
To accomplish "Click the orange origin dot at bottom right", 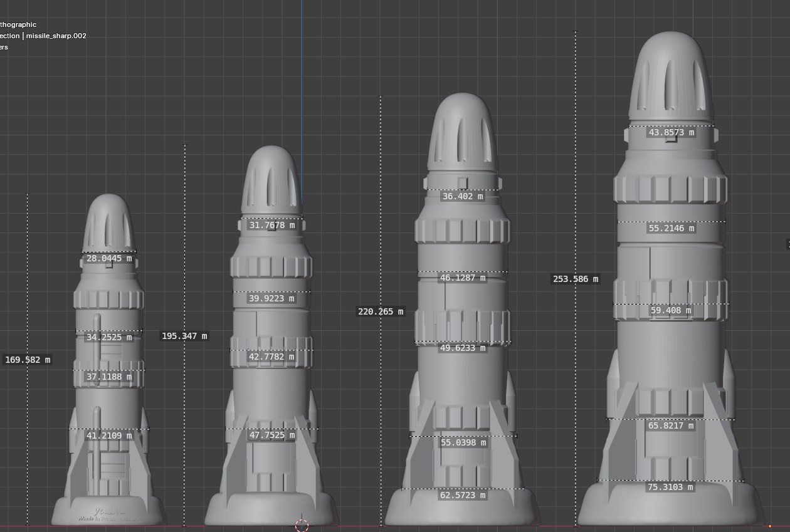I will point(769,526).
